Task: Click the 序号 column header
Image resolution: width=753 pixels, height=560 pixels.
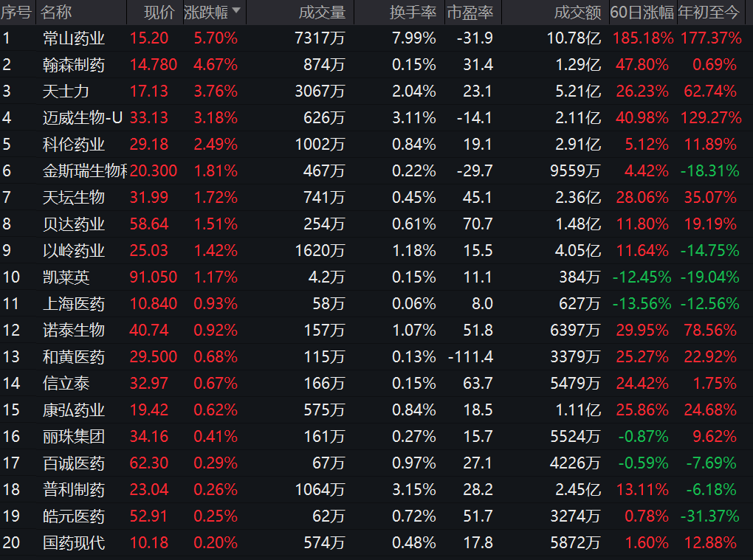Action: coord(16,12)
